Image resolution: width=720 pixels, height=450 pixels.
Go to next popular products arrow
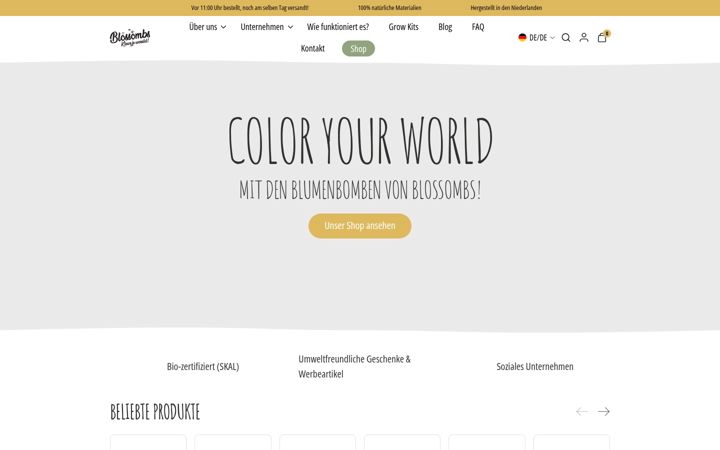tap(604, 411)
